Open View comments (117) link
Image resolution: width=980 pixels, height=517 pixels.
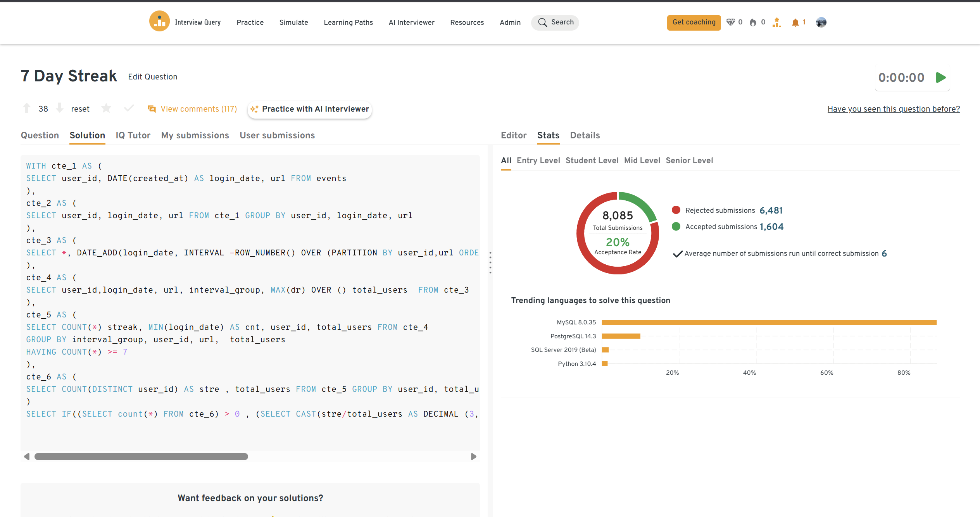[x=198, y=109]
